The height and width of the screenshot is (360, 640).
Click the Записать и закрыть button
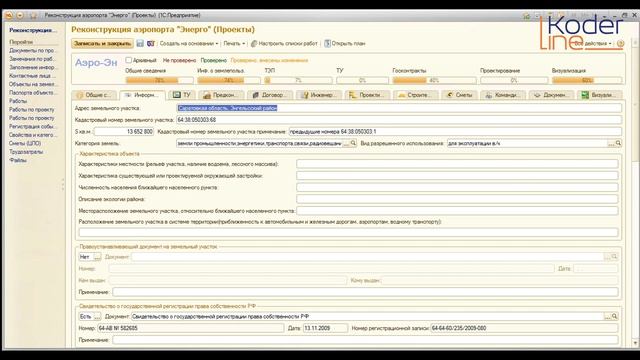[102, 43]
